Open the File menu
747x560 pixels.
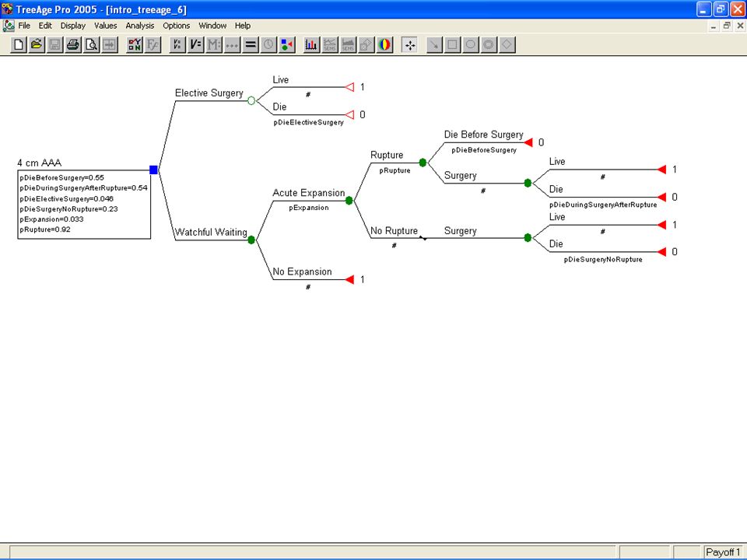coord(24,26)
